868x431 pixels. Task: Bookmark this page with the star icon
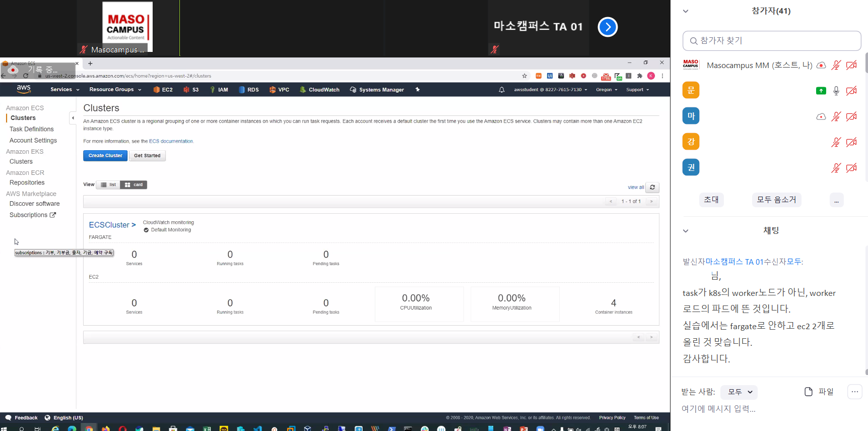pyautogui.click(x=524, y=76)
